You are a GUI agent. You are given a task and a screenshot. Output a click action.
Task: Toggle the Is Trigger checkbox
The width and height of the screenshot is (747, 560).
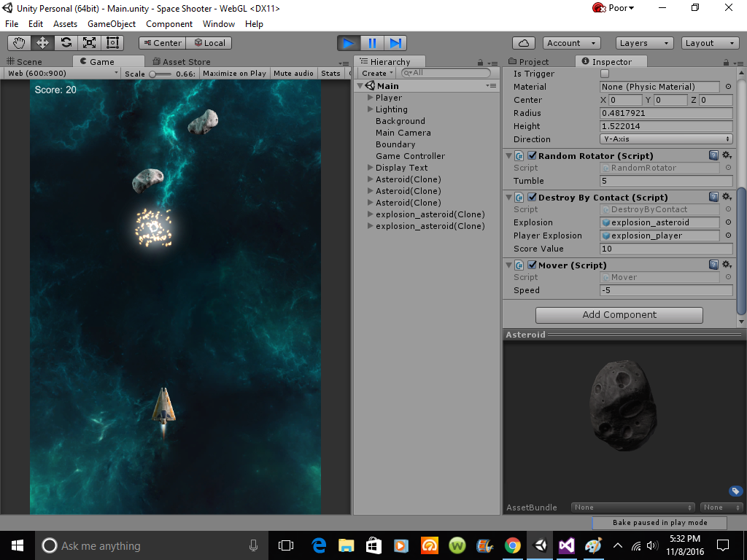[x=605, y=74]
